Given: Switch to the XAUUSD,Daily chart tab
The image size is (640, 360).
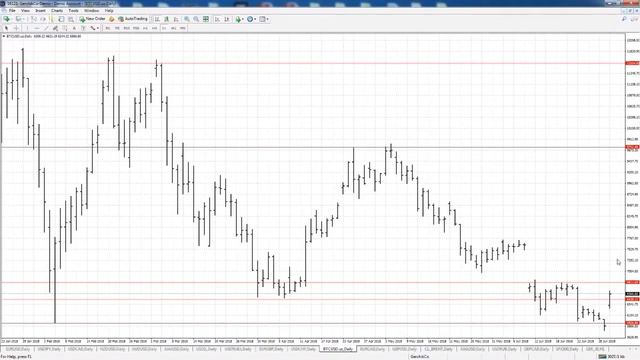Looking at the screenshot, I should coord(472,349).
